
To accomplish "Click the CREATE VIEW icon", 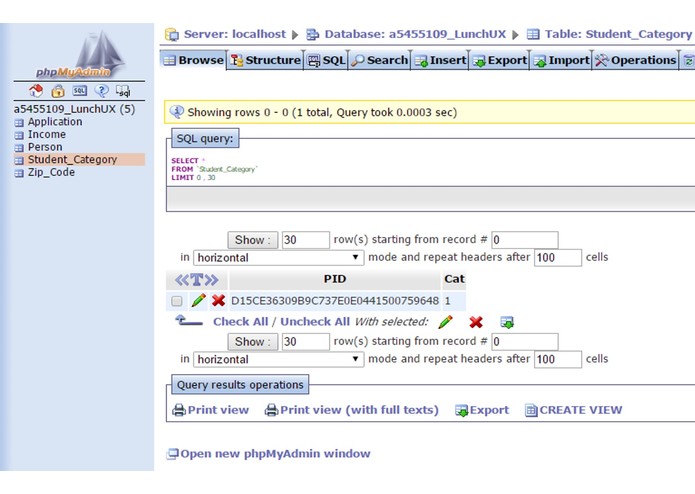I will tap(531, 410).
